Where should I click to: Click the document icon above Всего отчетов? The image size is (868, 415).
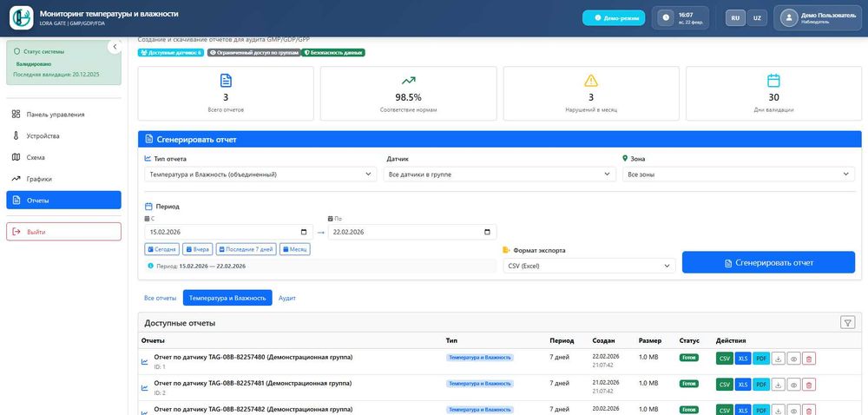(x=226, y=81)
